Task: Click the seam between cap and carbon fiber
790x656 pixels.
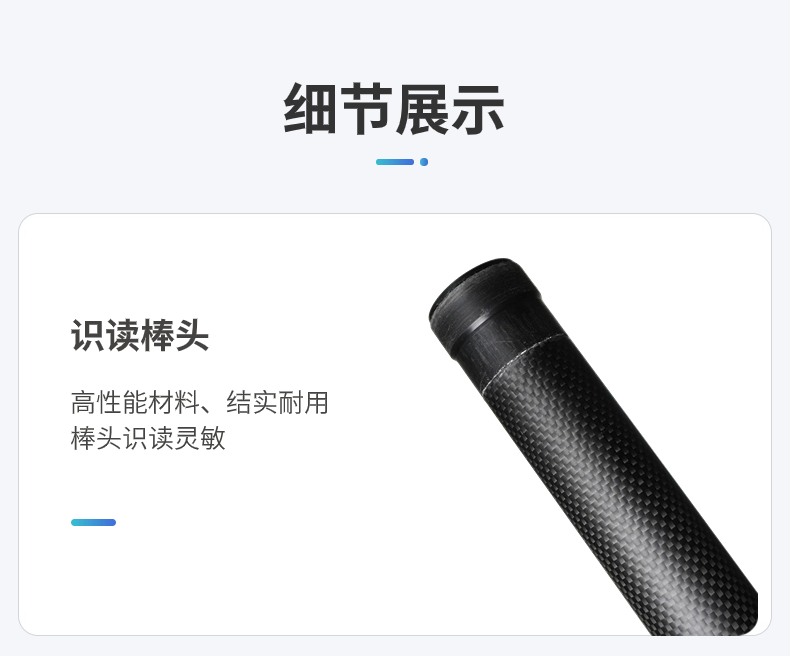Action: [x=521, y=360]
